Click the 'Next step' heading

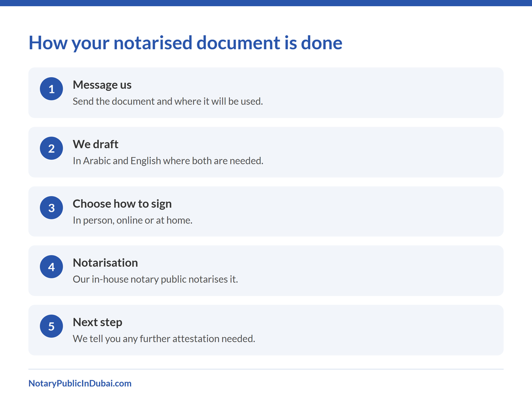[x=97, y=322]
